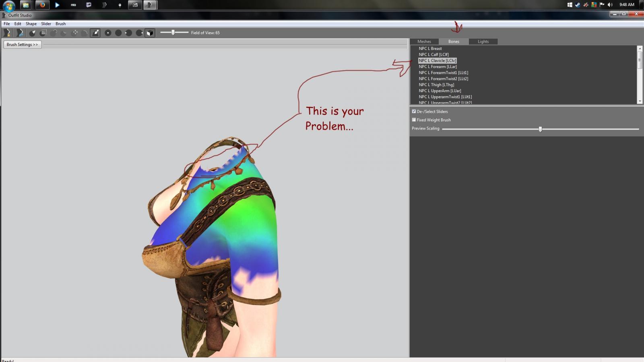Toggle the white cube view icon

tap(150, 33)
